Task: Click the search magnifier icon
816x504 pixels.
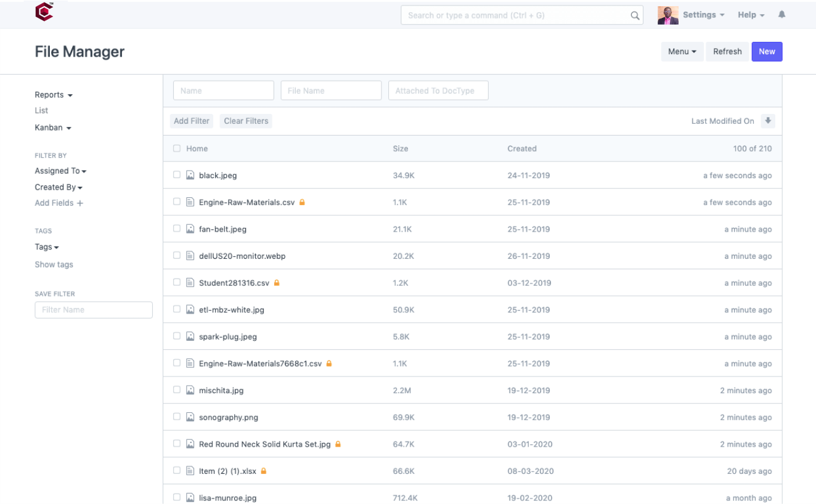Action: pyautogui.click(x=635, y=15)
